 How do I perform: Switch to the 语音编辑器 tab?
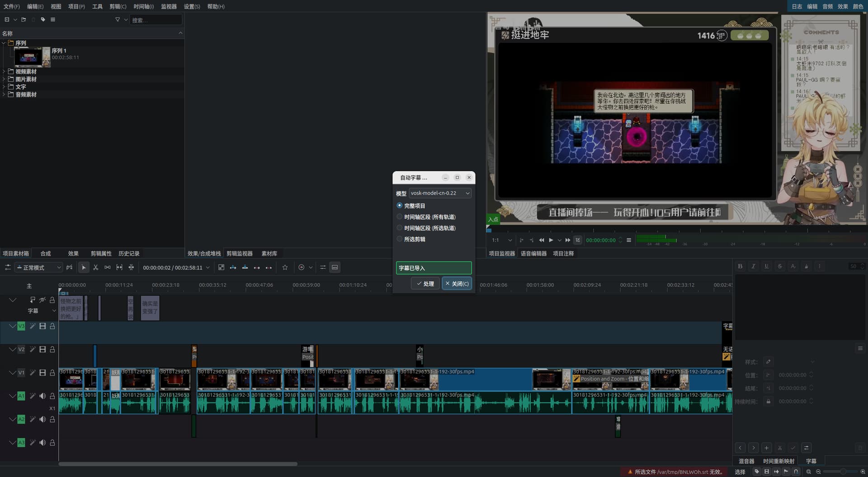click(533, 254)
